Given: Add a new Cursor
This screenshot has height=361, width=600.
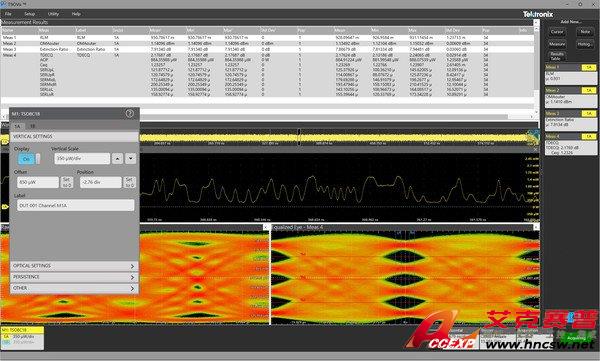Looking at the screenshot, I should (x=557, y=32).
